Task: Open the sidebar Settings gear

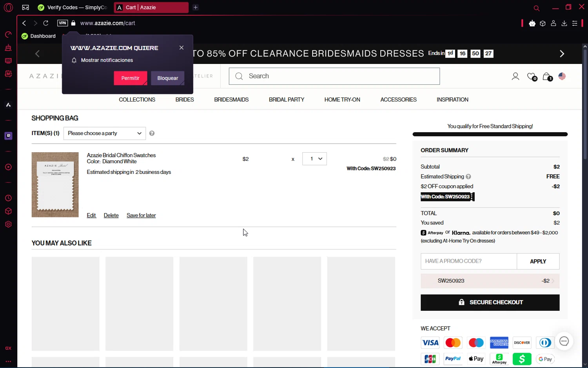Action: tap(8, 224)
